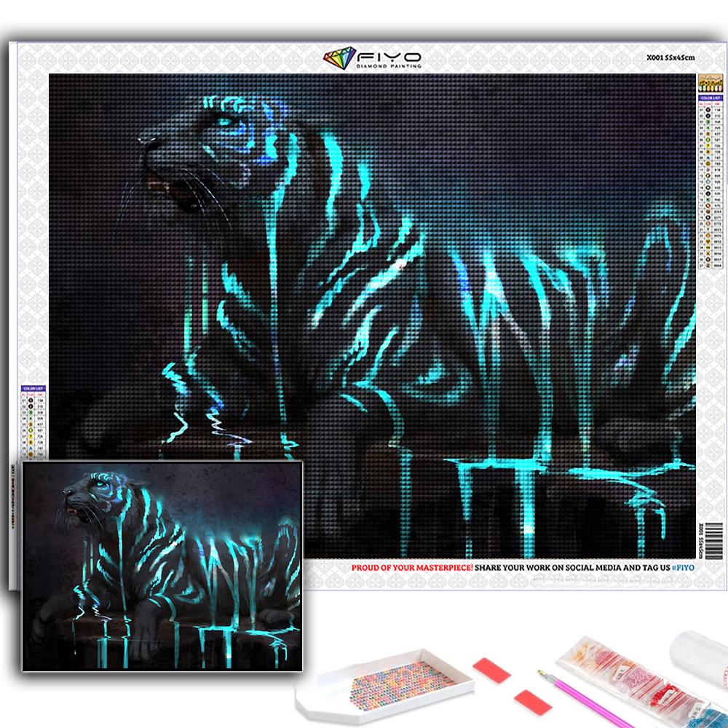Open the small tiger preview thumbnail

point(161,565)
